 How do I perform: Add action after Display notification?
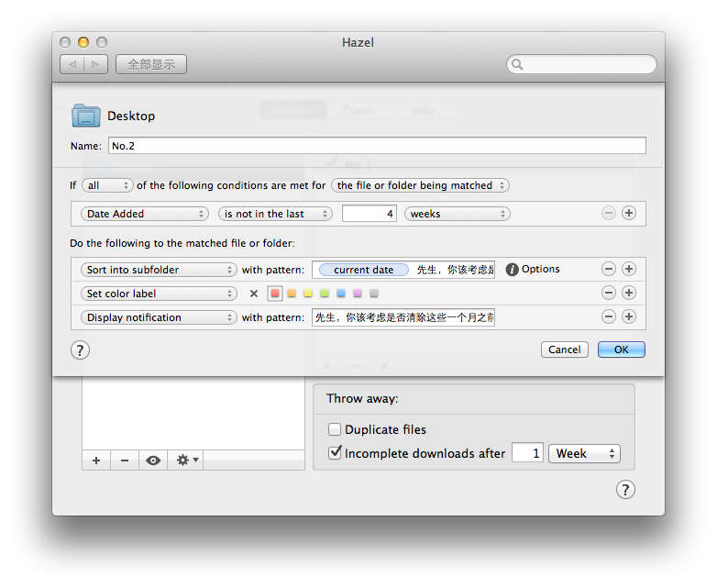click(629, 316)
